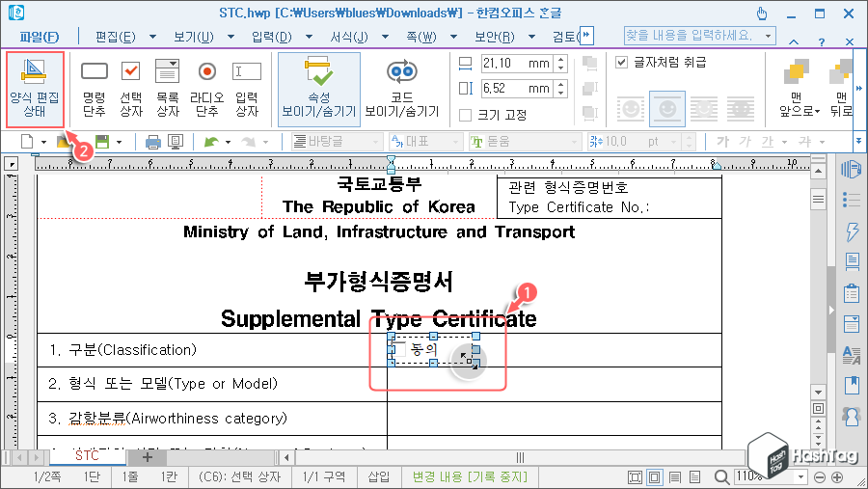This screenshot has width=868, height=489.
Task: Insert a 선택 상자 checkbox control
Action: point(130,89)
